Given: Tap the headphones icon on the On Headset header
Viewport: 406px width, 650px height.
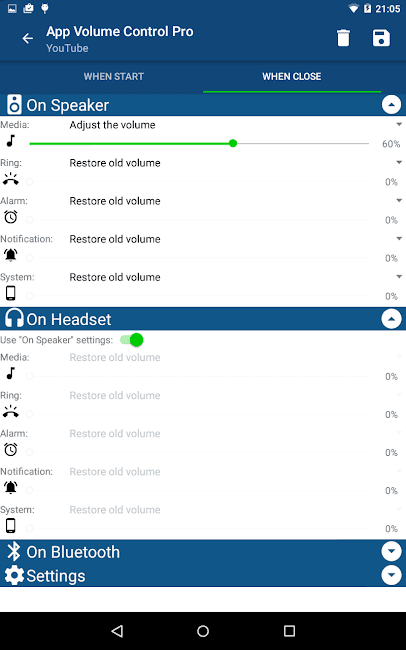Looking at the screenshot, I should pyautogui.click(x=14, y=318).
